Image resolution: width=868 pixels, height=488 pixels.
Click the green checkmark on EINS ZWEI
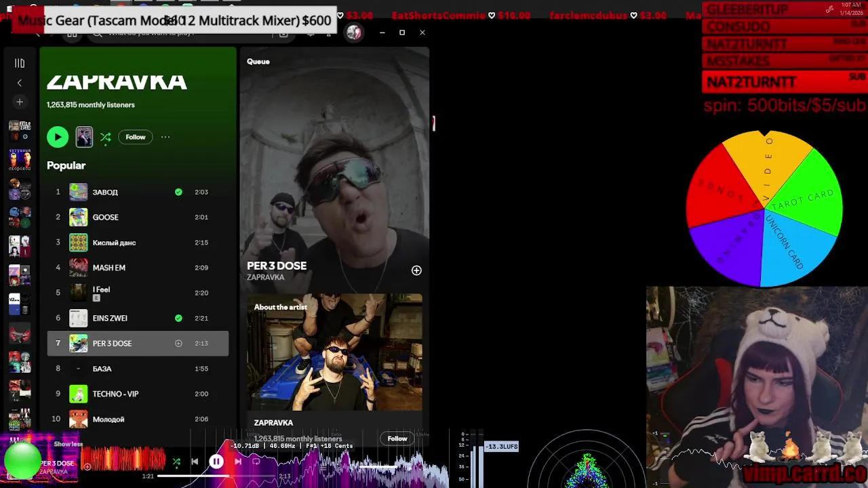(178, 318)
